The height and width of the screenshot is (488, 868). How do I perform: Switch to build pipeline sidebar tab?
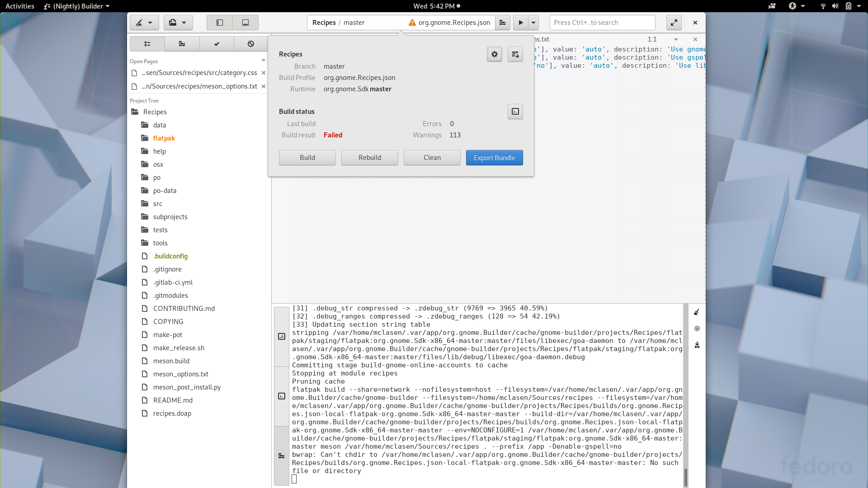pyautogui.click(x=182, y=44)
